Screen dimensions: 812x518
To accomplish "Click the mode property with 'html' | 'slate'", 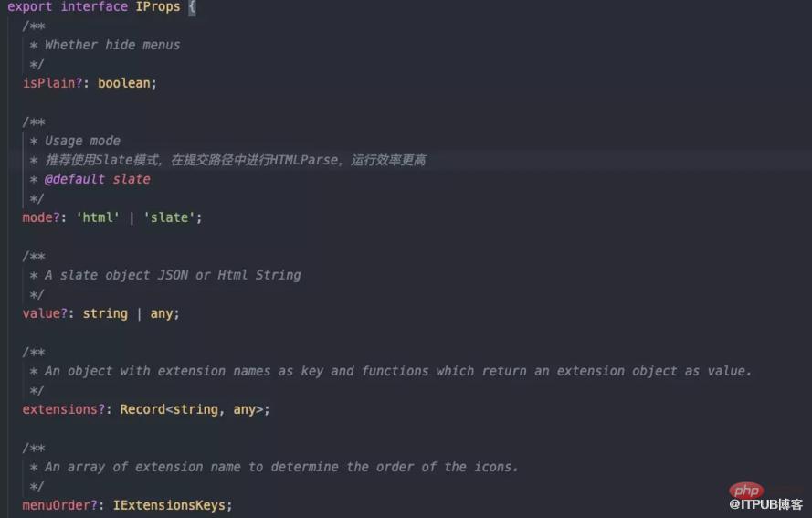I will pyautogui.click(x=112, y=217).
